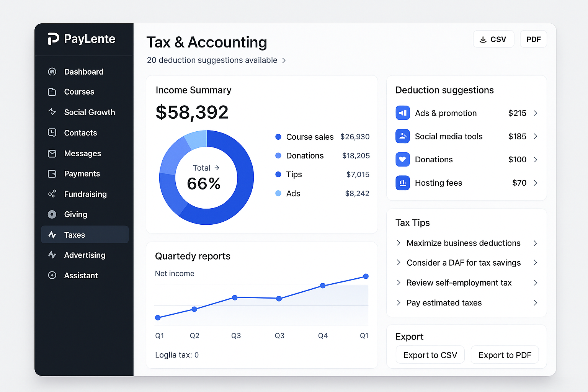
Task: Click the $58,392 total income value
Action: click(x=192, y=112)
